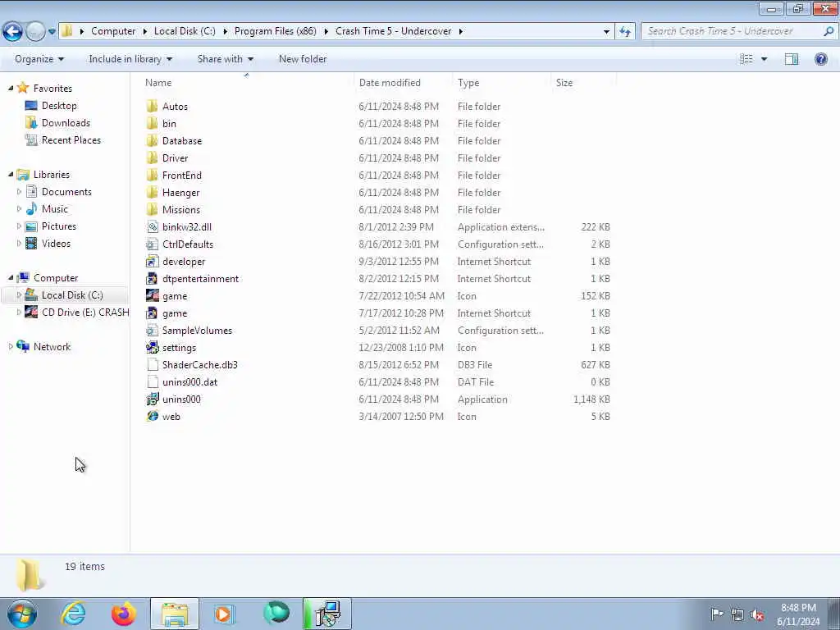
Task: Open the address bar history dropdown
Action: point(606,31)
